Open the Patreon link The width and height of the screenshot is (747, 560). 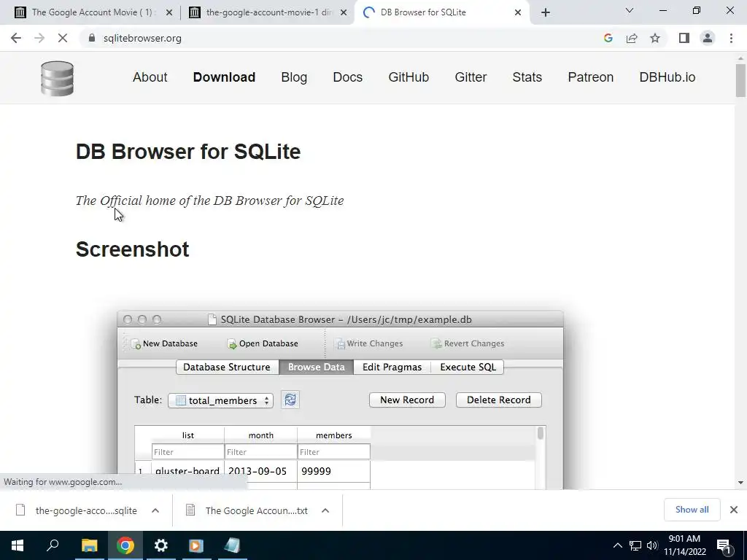point(590,77)
